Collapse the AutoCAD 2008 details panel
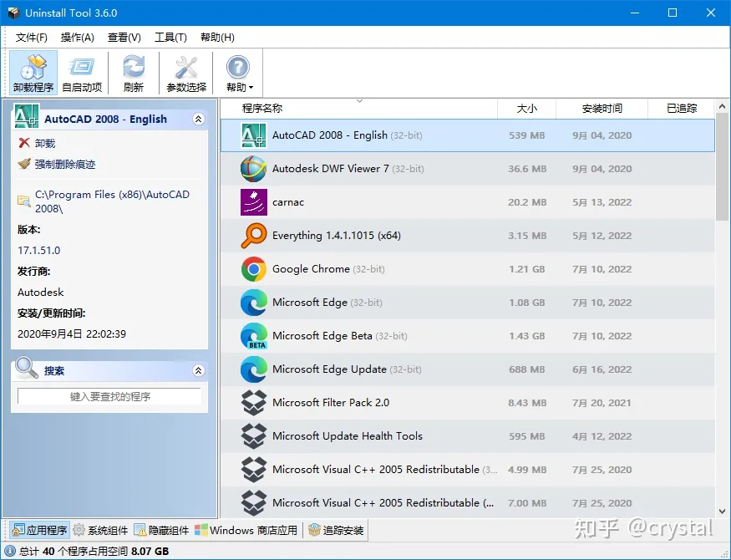Screen dimensions: 731x560 click(198, 120)
